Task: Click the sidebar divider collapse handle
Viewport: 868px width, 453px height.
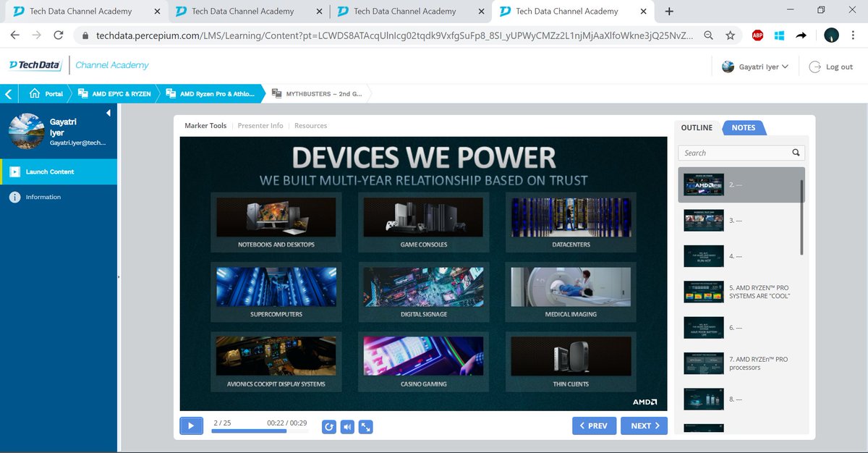Action: click(x=119, y=277)
